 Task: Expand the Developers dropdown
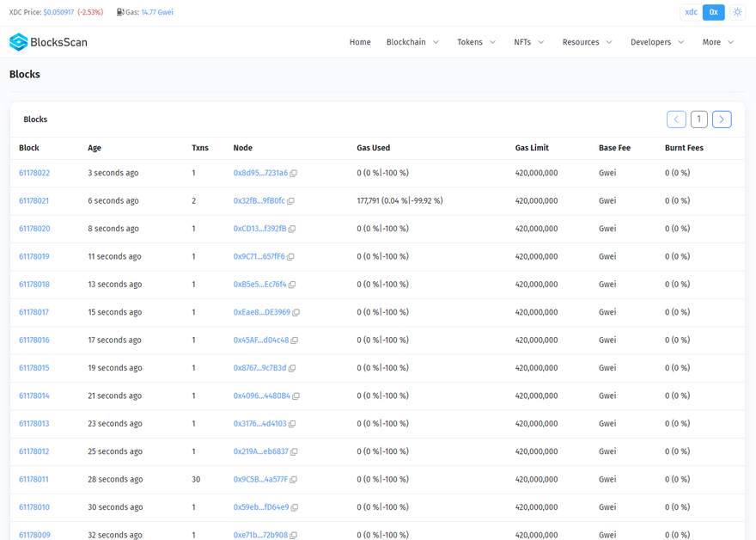pyautogui.click(x=657, y=42)
